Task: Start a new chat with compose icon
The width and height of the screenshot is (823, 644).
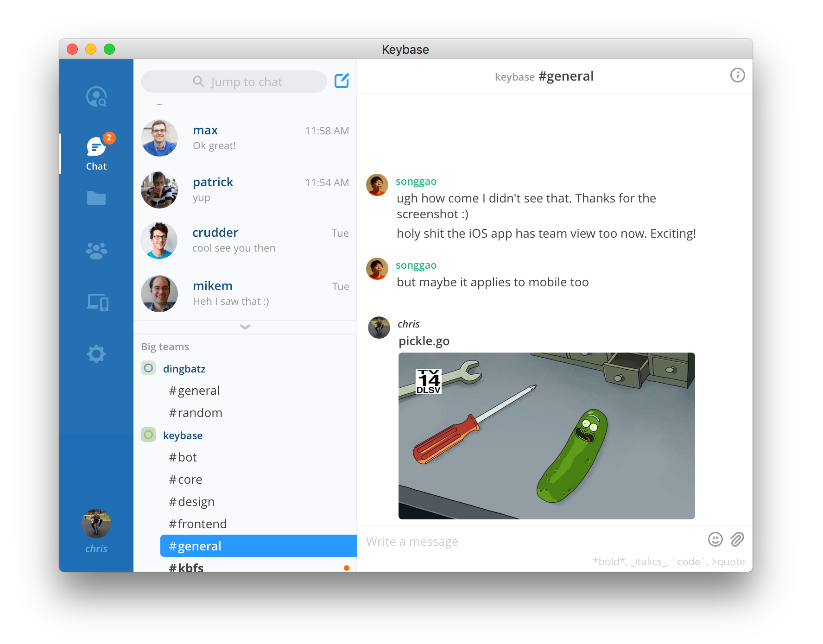Action: point(342,81)
